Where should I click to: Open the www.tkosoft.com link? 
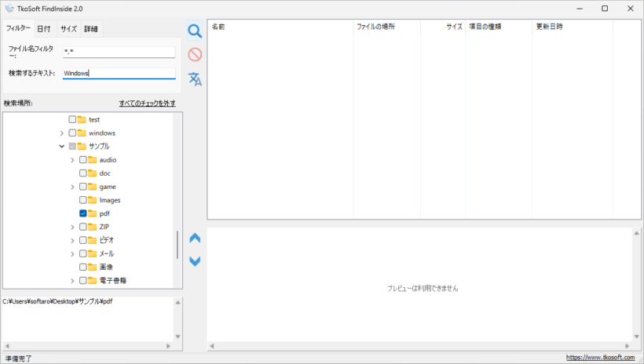[600, 358]
